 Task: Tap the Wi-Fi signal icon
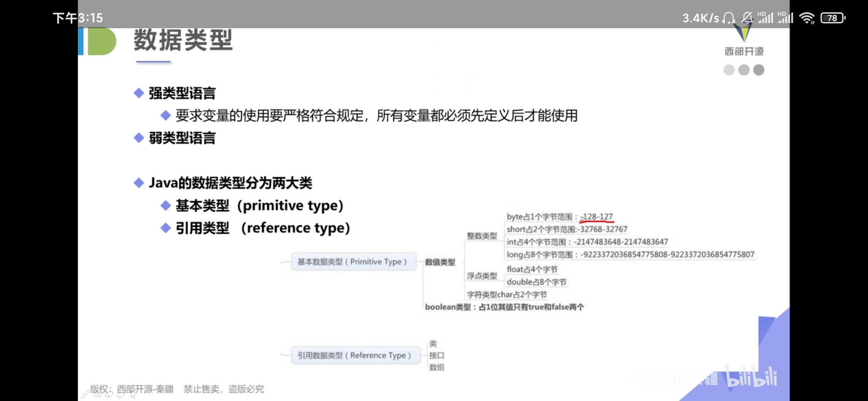[x=807, y=18]
